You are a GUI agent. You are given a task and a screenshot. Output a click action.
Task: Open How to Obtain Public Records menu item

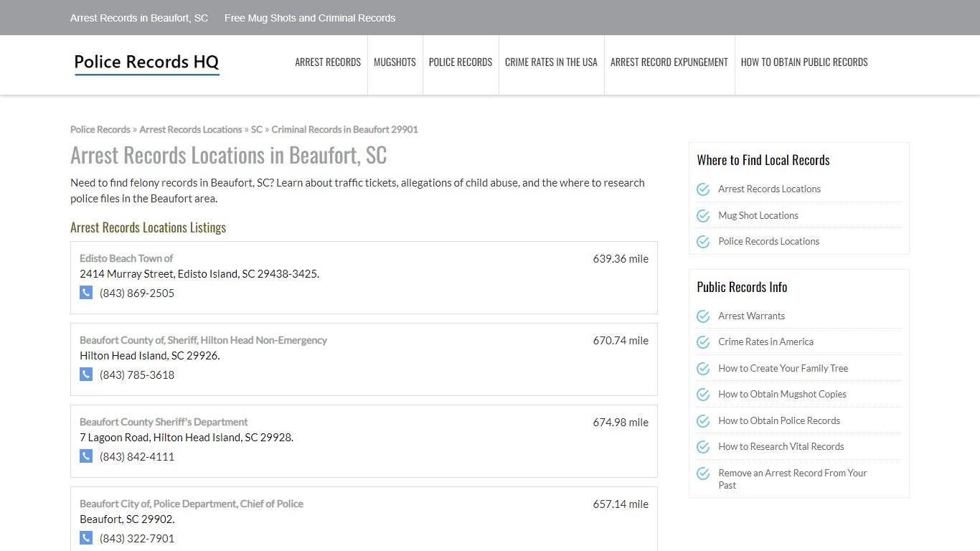tap(804, 62)
